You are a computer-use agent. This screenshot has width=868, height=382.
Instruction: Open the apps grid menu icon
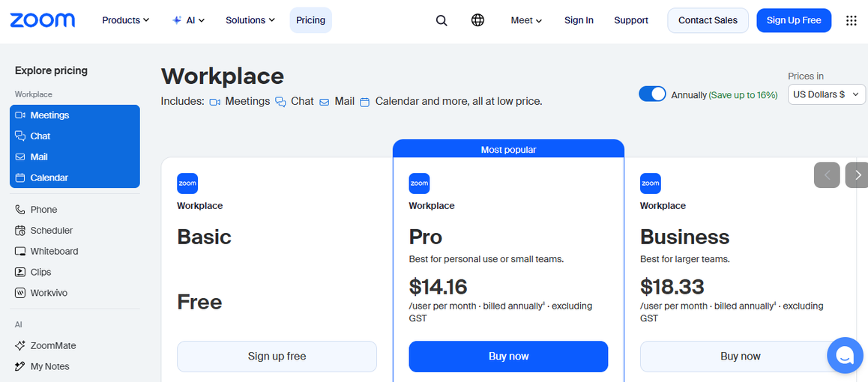[852, 20]
